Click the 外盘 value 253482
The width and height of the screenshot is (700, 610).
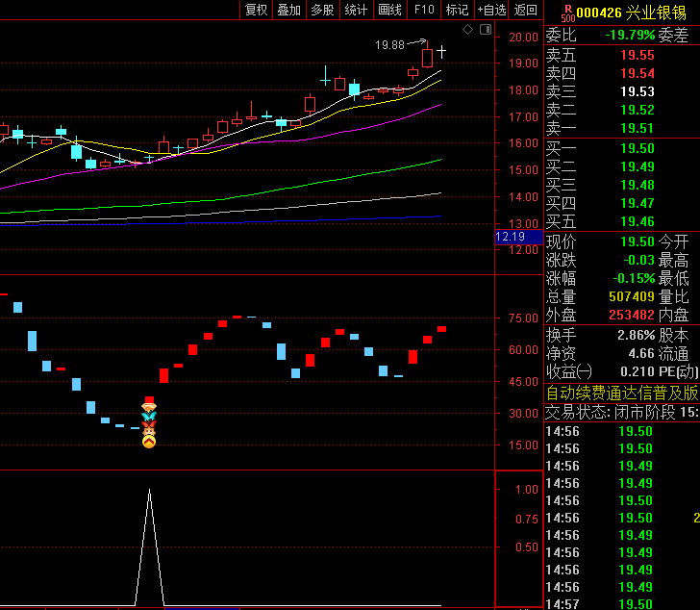coord(632,316)
